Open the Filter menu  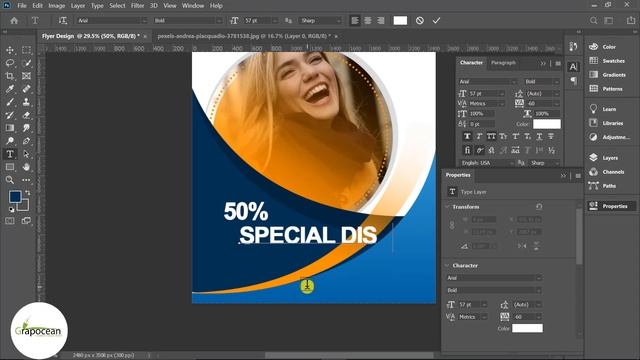(x=138, y=6)
